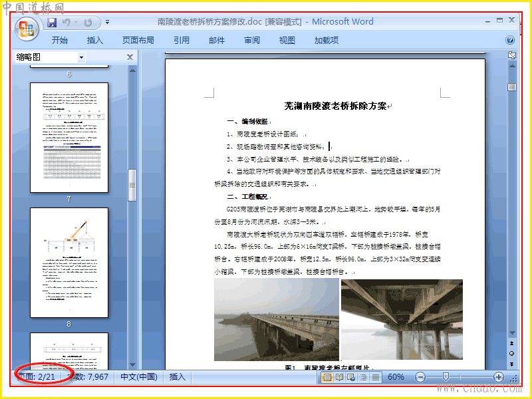This screenshot has height=399, width=532.
Task: Select the Outline view icon
Action: 363,377
